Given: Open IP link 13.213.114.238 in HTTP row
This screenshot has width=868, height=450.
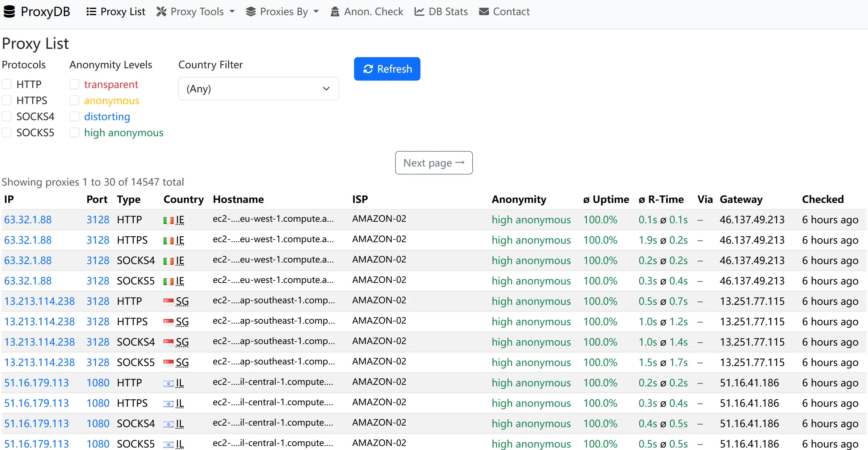Looking at the screenshot, I should point(40,301).
